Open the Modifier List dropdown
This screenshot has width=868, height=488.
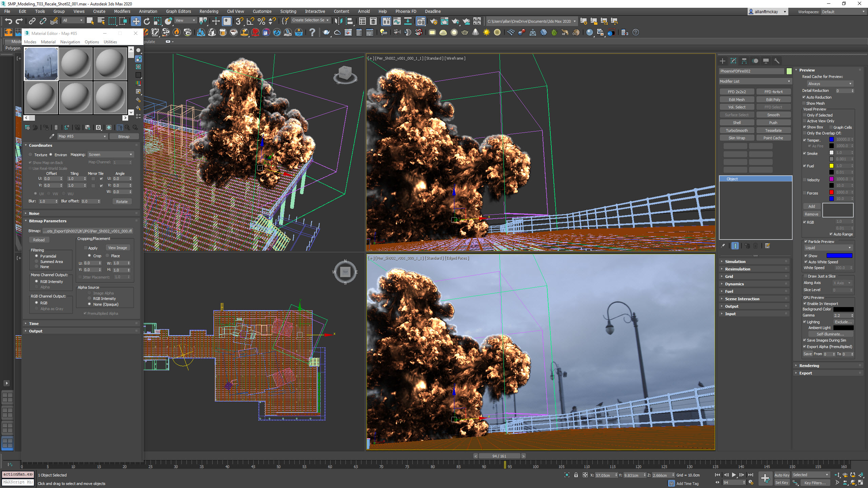pyautogui.click(x=755, y=81)
